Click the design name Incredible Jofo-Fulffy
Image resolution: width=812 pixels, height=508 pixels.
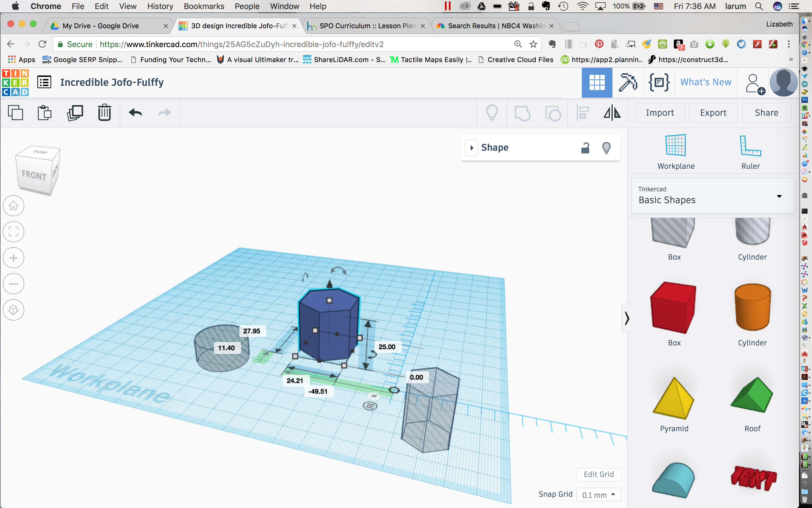pos(112,82)
